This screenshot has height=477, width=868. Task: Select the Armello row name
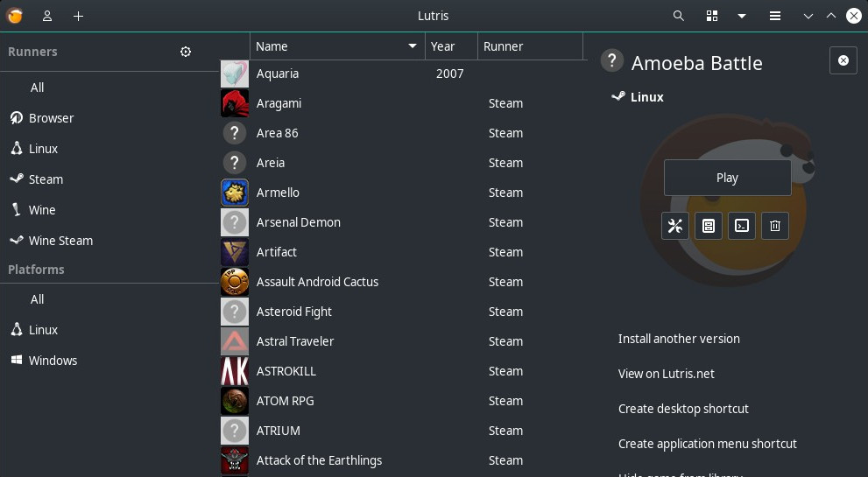coord(278,193)
